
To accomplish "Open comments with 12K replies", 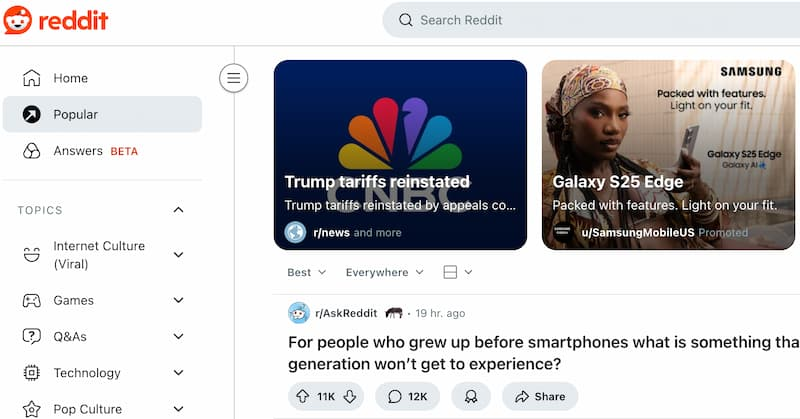I will point(407,397).
